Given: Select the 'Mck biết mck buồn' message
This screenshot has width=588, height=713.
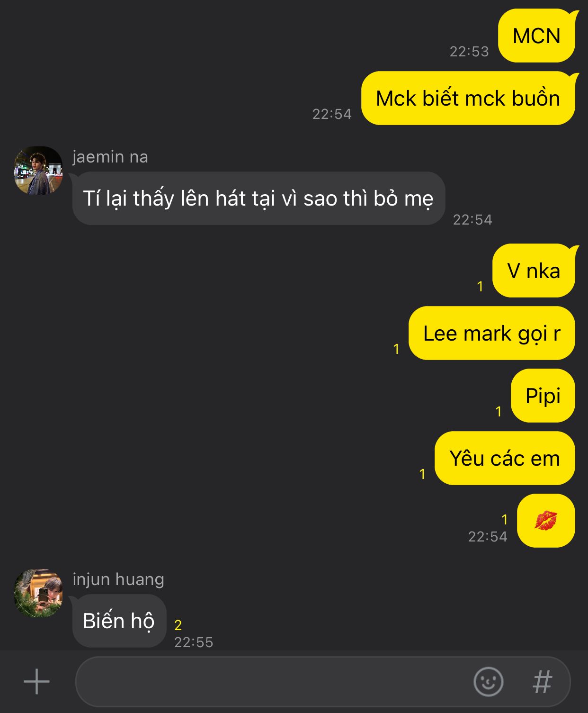Looking at the screenshot, I should click(x=468, y=99).
